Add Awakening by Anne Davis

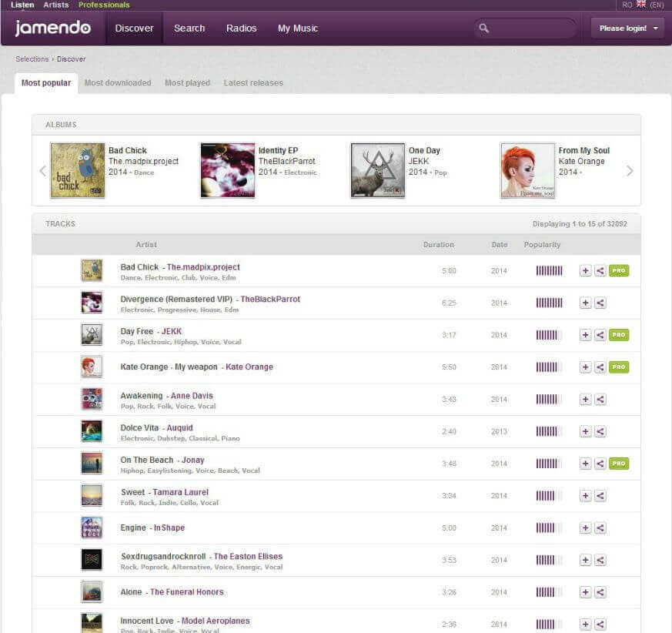point(586,399)
